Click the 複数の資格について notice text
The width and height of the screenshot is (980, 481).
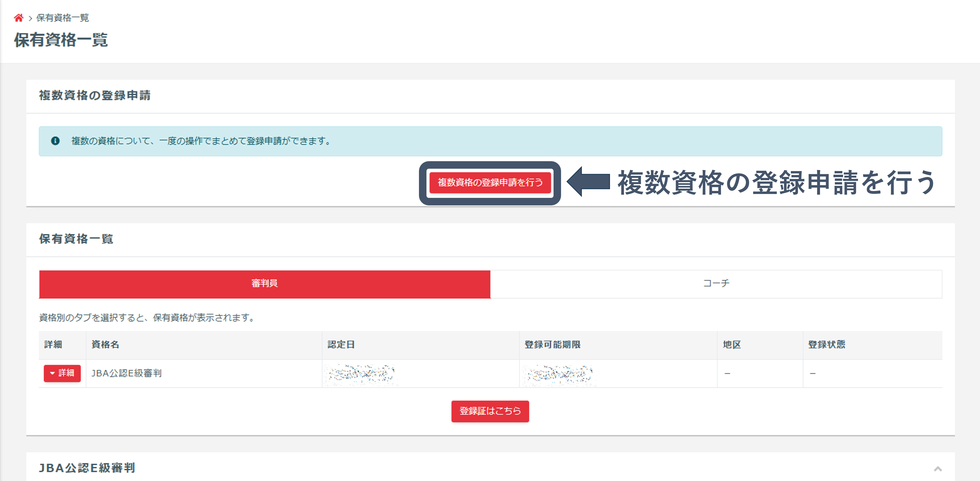(x=202, y=141)
